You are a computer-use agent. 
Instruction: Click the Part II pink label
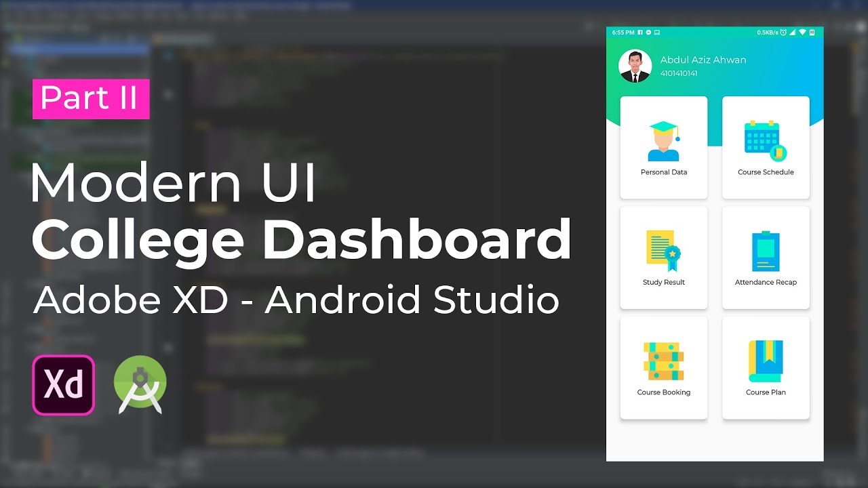(91, 99)
